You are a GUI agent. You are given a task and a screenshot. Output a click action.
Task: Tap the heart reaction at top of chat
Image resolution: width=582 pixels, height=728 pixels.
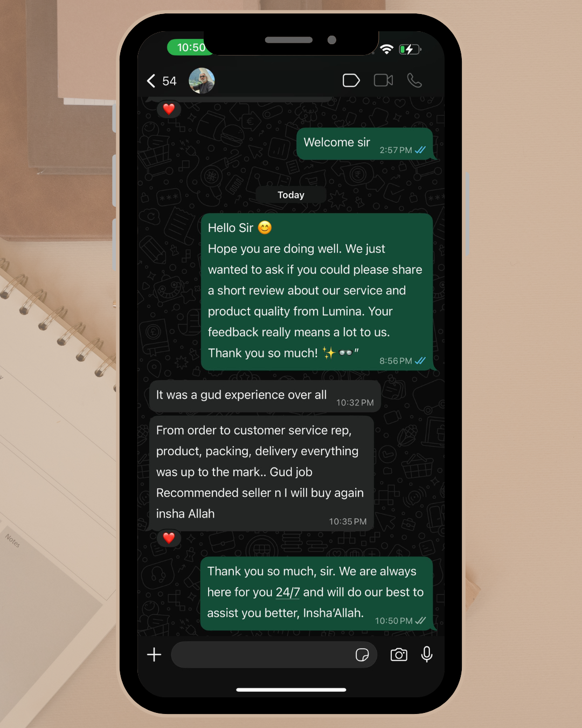169,109
